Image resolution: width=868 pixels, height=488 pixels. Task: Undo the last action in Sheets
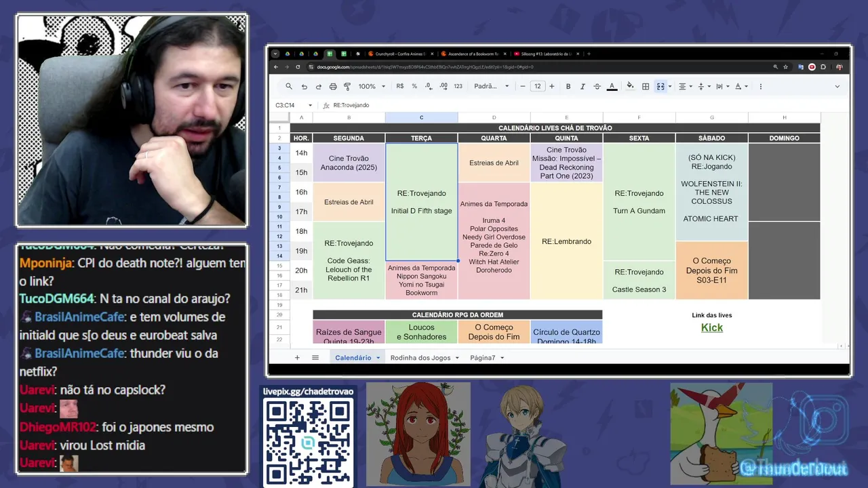pyautogui.click(x=304, y=86)
